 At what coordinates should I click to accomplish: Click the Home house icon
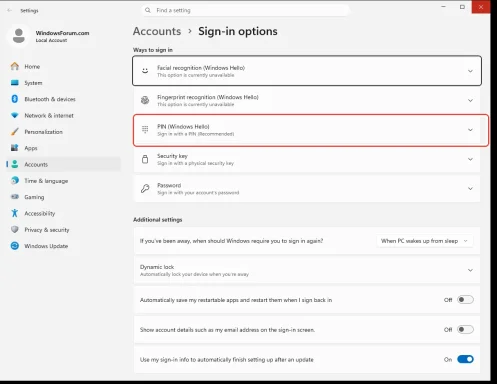(x=15, y=66)
